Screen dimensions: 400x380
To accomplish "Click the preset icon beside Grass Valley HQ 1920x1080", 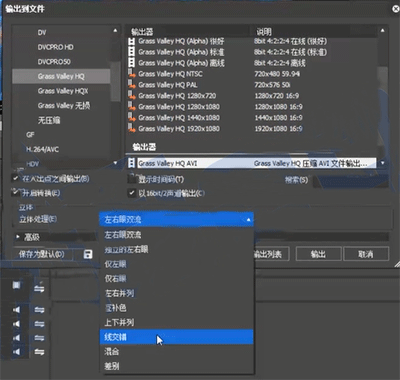I will pyautogui.click(x=132, y=129).
